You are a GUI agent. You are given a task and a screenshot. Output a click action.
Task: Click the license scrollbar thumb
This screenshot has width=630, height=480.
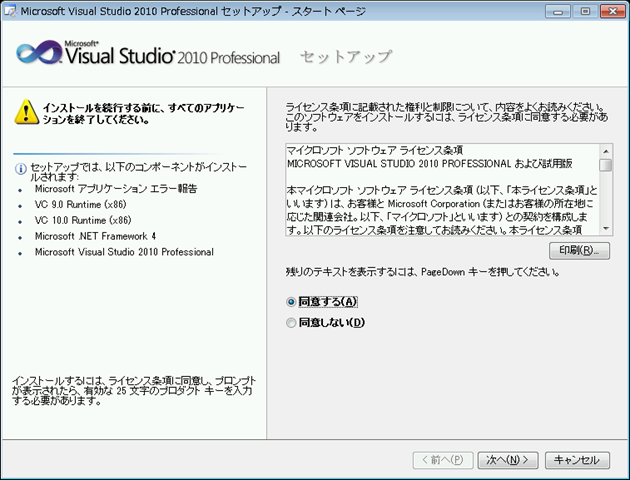(x=606, y=165)
